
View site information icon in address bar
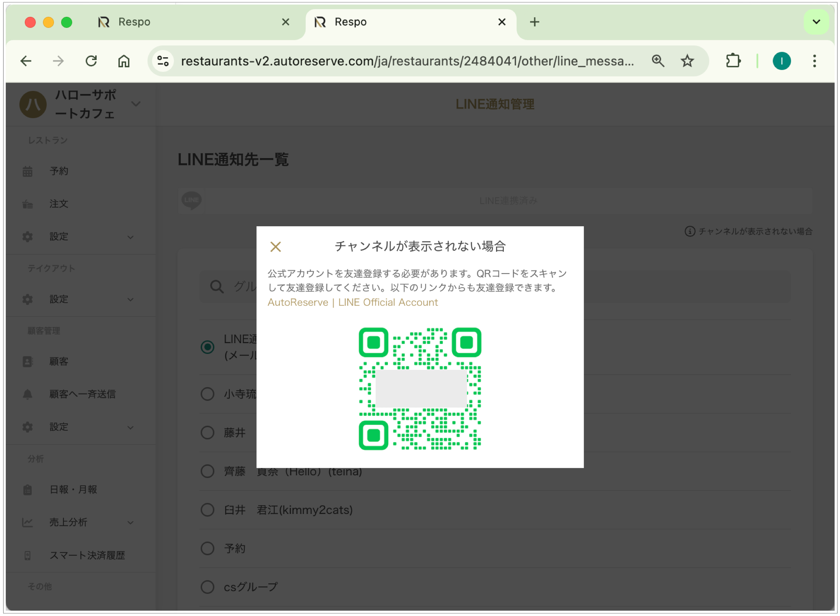(x=163, y=61)
